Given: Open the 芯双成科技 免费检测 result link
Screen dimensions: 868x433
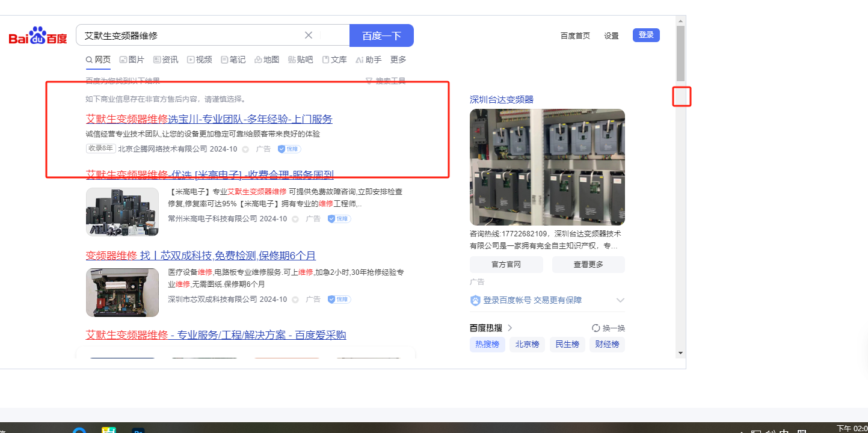Looking at the screenshot, I should point(201,256).
